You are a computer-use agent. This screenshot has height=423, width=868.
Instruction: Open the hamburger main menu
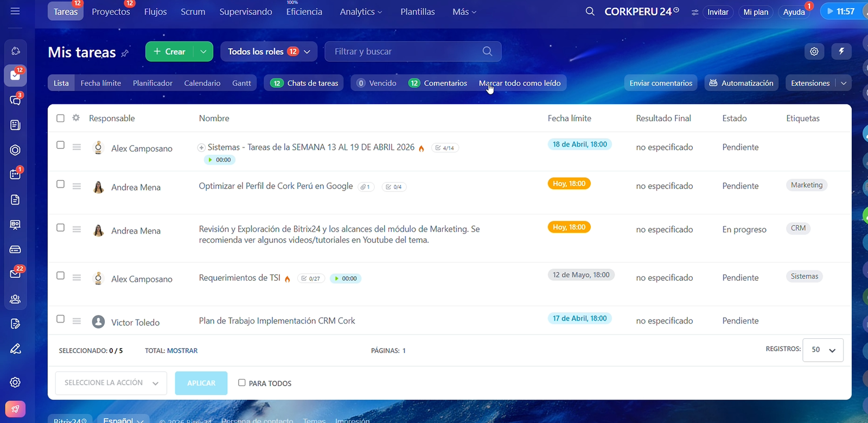point(15,11)
